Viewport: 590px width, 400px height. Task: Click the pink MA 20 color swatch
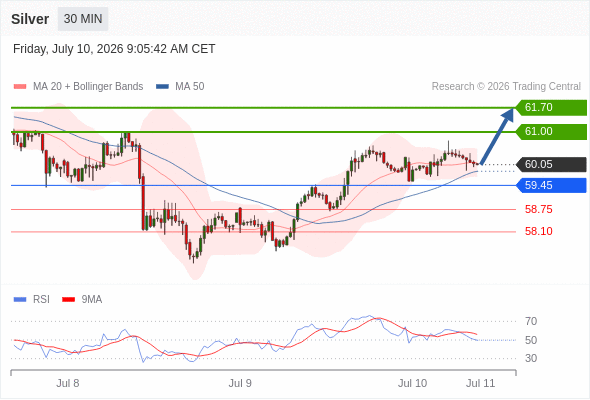coord(20,87)
